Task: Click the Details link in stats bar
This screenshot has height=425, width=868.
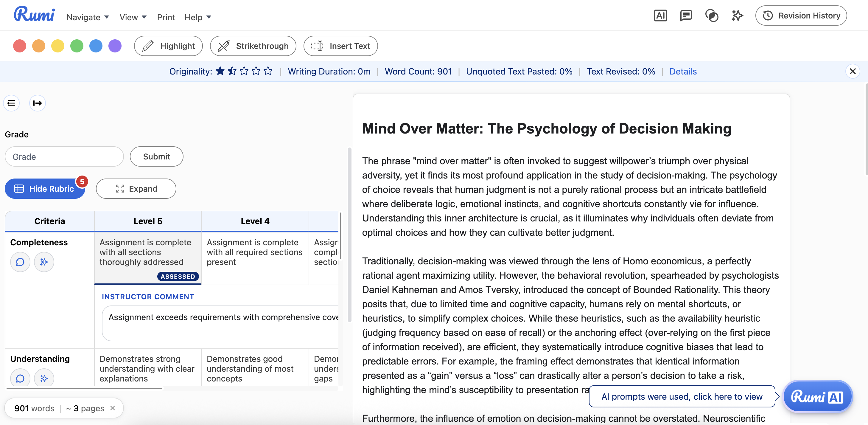Action: pos(683,72)
